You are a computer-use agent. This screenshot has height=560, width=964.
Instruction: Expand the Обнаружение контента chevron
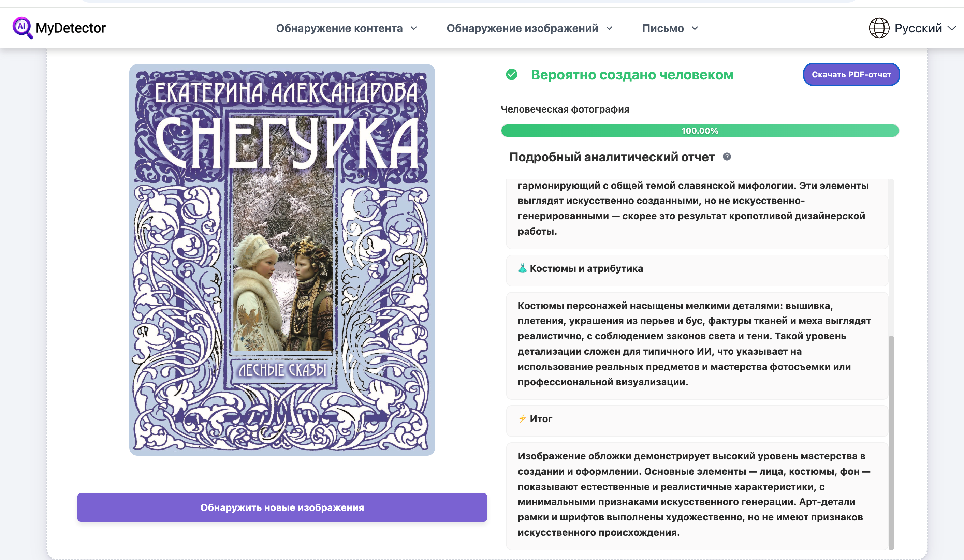pos(414,28)
